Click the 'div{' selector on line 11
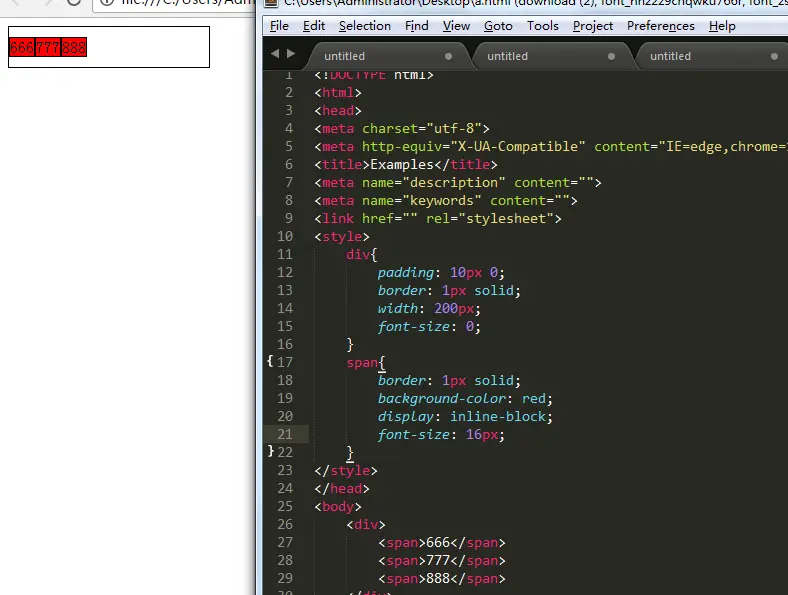The width and height of the screenshot is (788, 595). click(361, 255)
